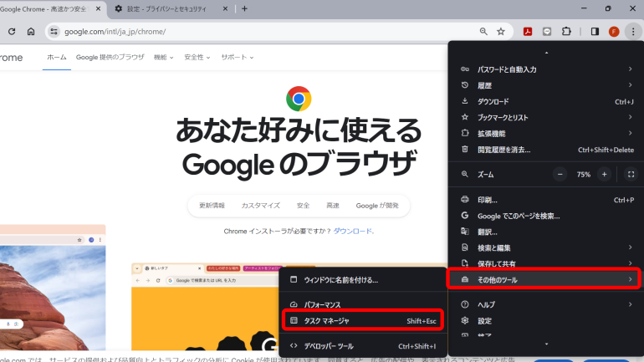Increase zoom with the plus button
Screen dimensions: 644x362
[604, 175]
